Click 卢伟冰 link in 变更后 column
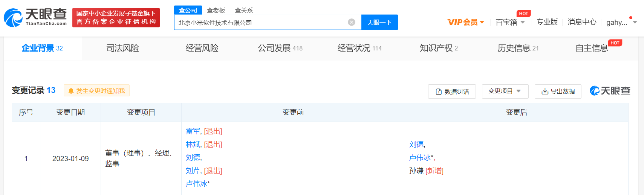644x195 pixels. click(x=420, y=158)
